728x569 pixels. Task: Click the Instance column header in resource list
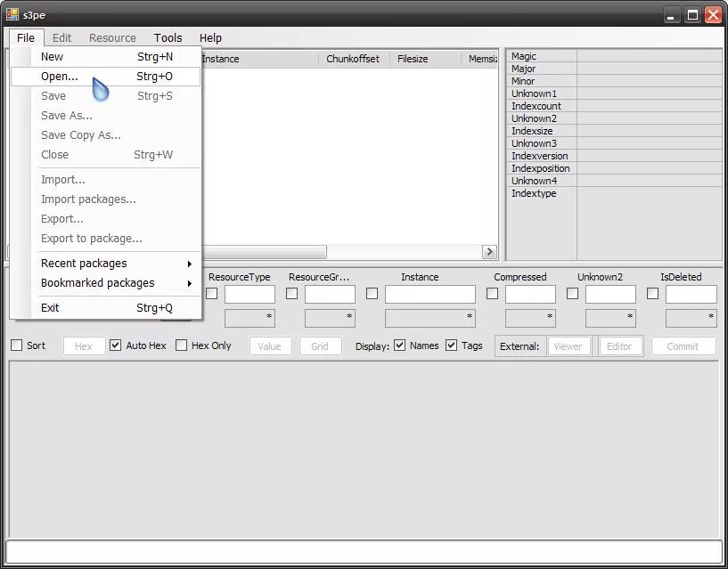260,59
